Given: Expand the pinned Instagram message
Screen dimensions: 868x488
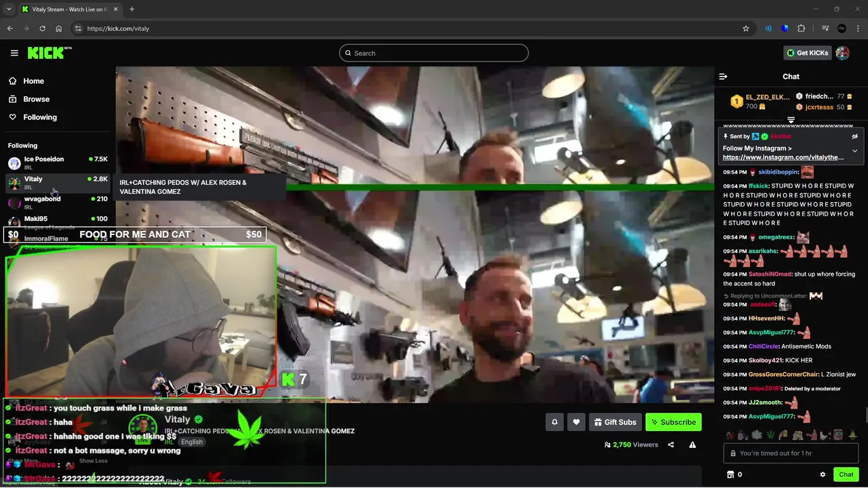Looking at the screenshot, I should [854, 150].
